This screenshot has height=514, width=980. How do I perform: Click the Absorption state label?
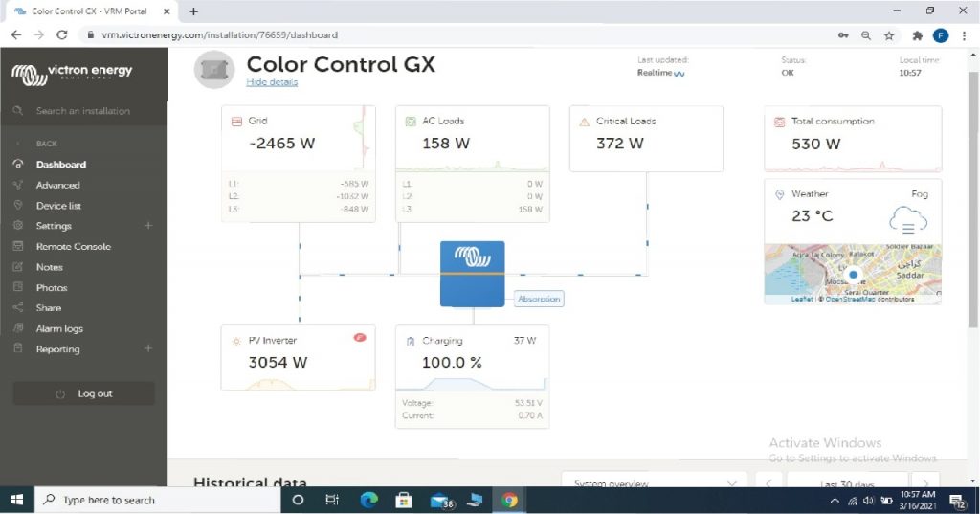tap(539, 299)
